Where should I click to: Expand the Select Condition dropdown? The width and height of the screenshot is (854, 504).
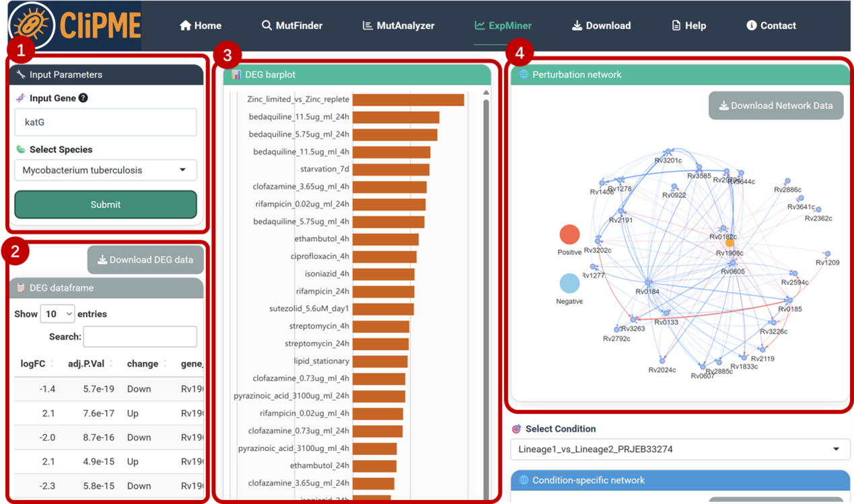point(680,449)
